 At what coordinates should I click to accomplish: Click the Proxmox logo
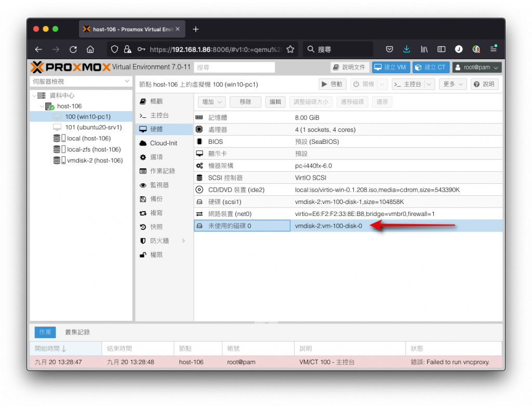[x=71, y=67]
